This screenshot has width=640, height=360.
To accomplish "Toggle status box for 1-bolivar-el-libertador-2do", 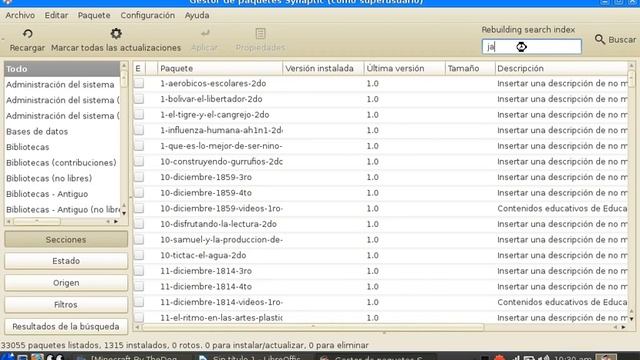I will click(139, 99).
